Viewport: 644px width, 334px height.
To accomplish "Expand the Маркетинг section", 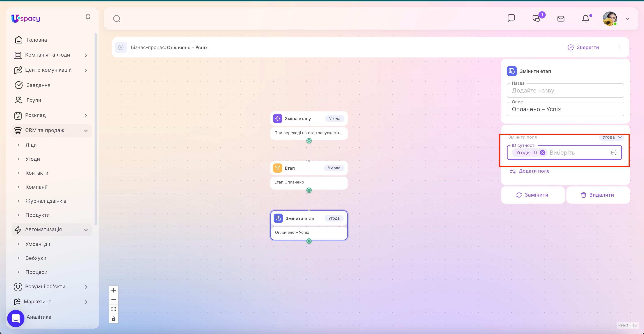I will click(86, 302).
